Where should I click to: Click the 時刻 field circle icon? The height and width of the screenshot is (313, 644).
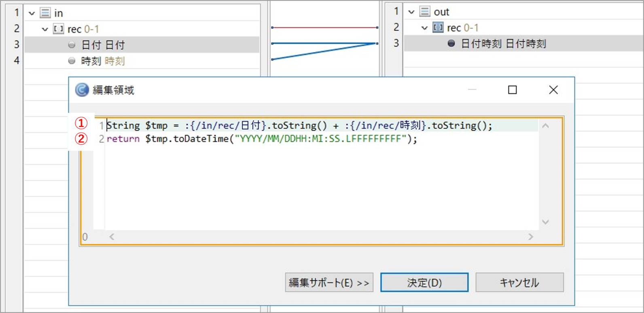(72, 61)
